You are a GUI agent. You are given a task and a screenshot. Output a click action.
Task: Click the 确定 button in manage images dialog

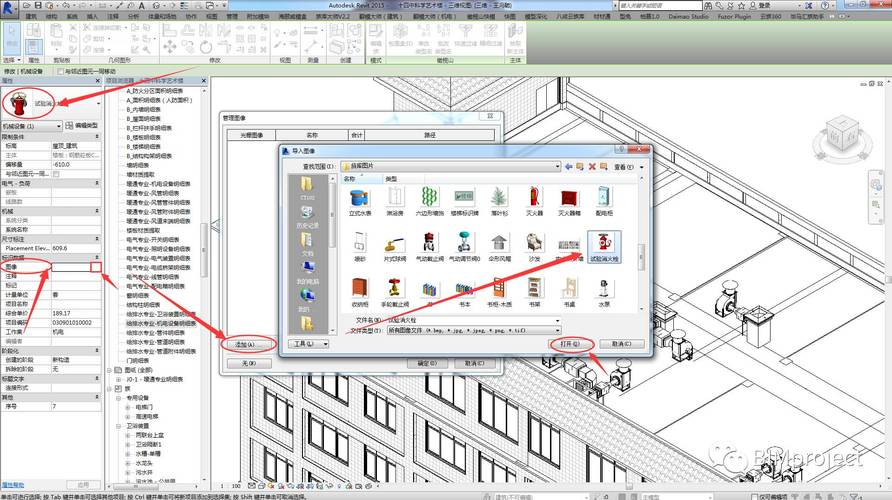click(427, 363)
